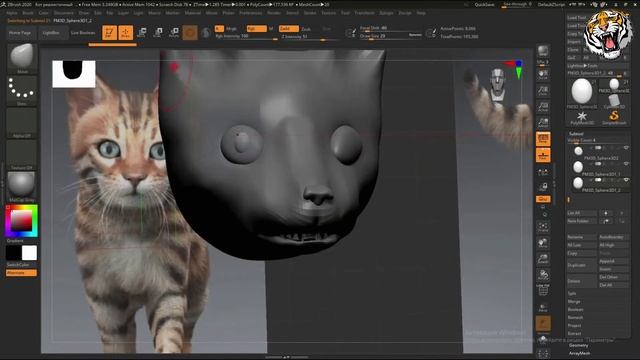Click the Rename subtool button

[582, 237]
